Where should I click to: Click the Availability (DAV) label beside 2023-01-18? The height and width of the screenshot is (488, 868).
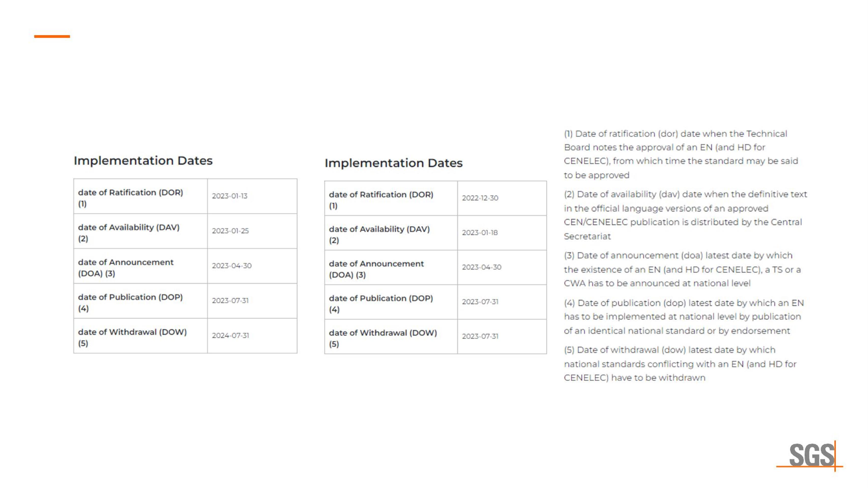point(379,234)
